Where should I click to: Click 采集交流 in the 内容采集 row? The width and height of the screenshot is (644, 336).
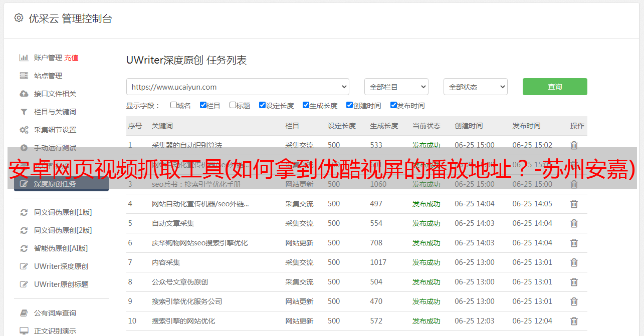coord(299,262)
